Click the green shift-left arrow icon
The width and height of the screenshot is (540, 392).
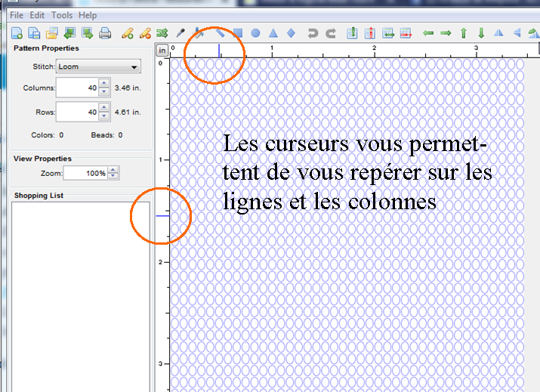click(428, 32)
